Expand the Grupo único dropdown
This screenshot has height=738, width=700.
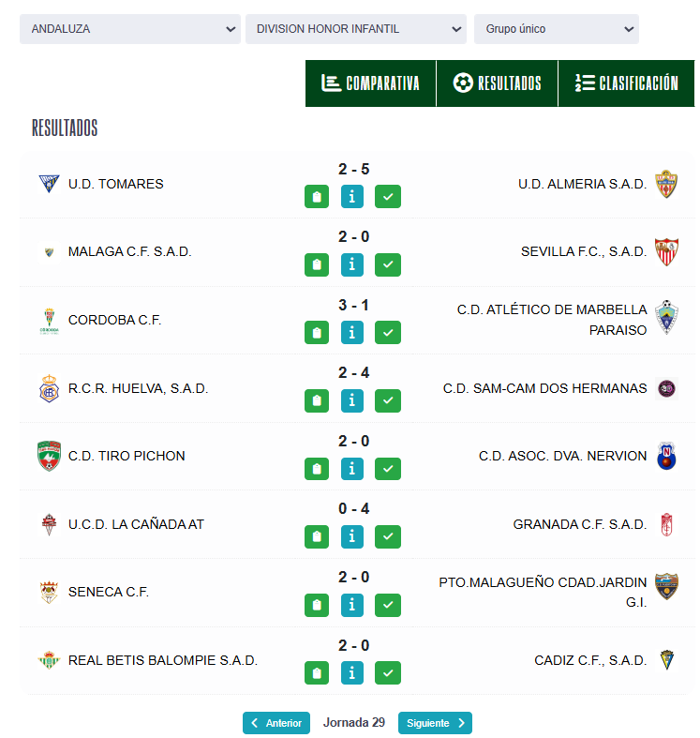tap(557, 29)
